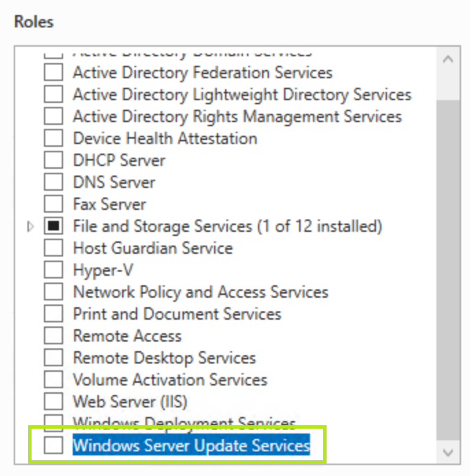Check Windows Server Update Services checkbox
This screenshot has width=470, height=476.
coord(54,446)
